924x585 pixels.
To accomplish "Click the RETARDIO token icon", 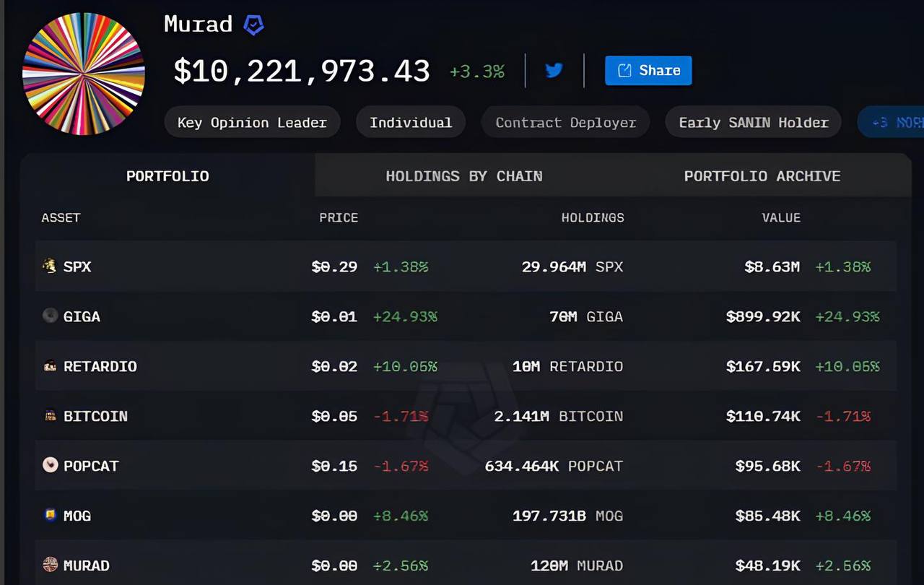I will (50, 366).
